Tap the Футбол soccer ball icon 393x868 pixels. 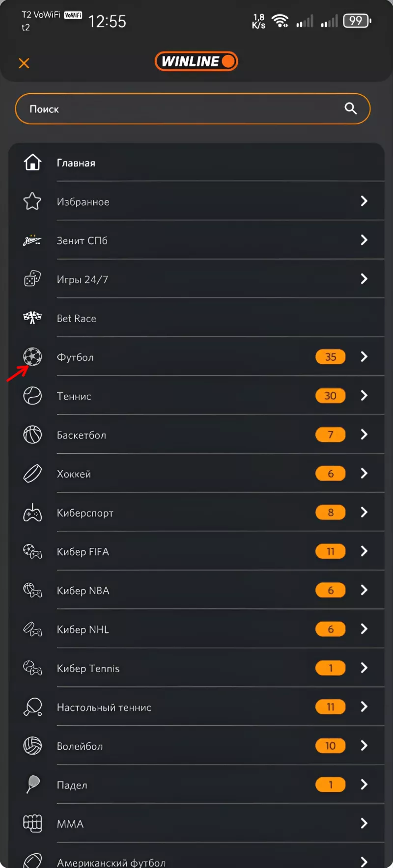[x=32, y=357]
